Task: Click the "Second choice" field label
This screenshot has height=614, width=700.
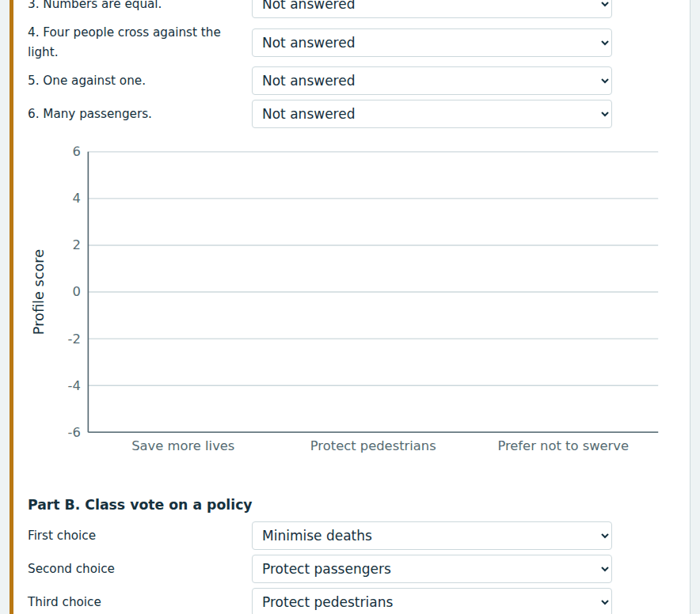Action: point(71,568)
